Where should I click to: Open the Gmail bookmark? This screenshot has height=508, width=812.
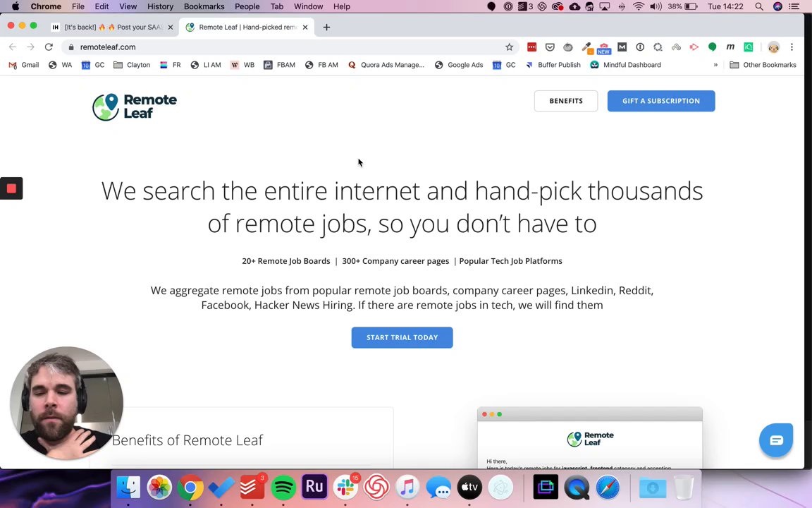coord(25,66)
